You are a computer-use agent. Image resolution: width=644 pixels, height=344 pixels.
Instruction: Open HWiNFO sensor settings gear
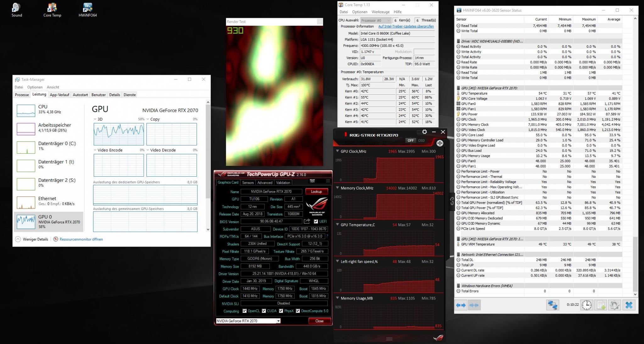click(x=614, y=305)
